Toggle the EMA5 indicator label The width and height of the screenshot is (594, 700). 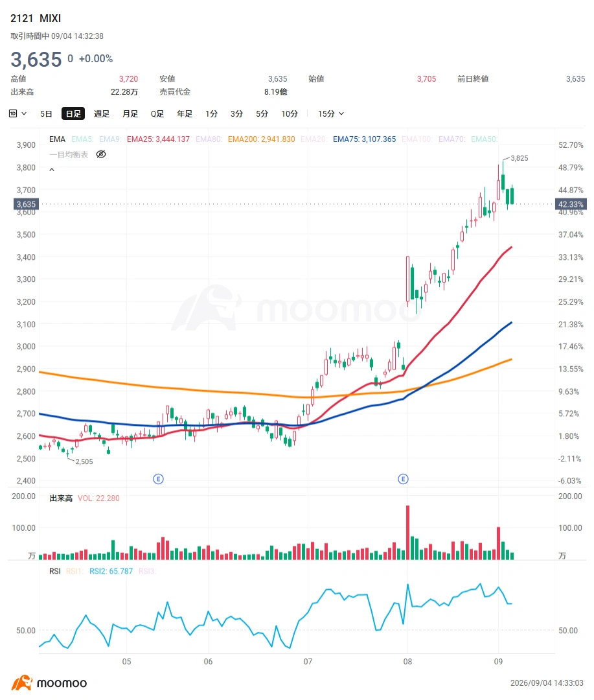coord(82,139)
